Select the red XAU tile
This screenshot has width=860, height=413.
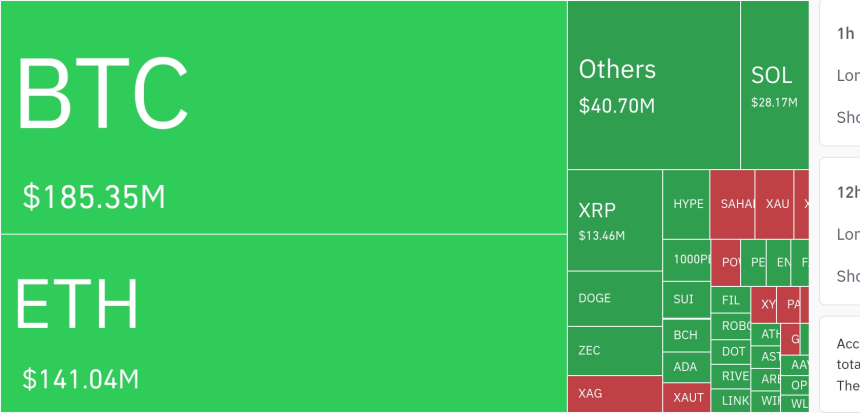click(774, 204)
